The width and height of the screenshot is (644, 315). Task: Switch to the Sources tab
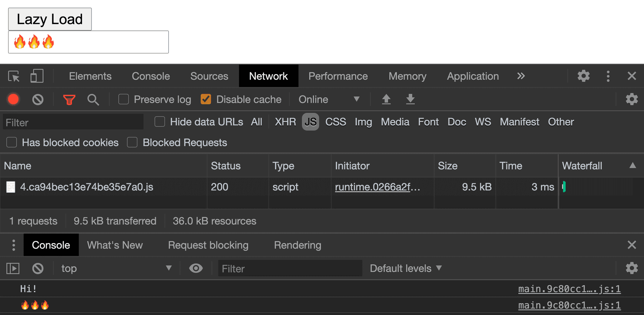click(209, 76)
